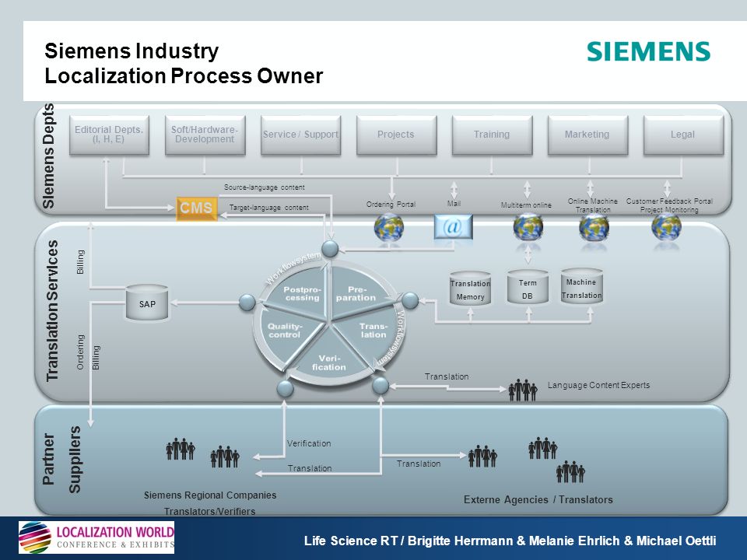Image resolution: width=747 pixels, height=560 pixels.
Task: Click the 'Siemens Regional Companies' text
Action: click(x=210, y=495)
